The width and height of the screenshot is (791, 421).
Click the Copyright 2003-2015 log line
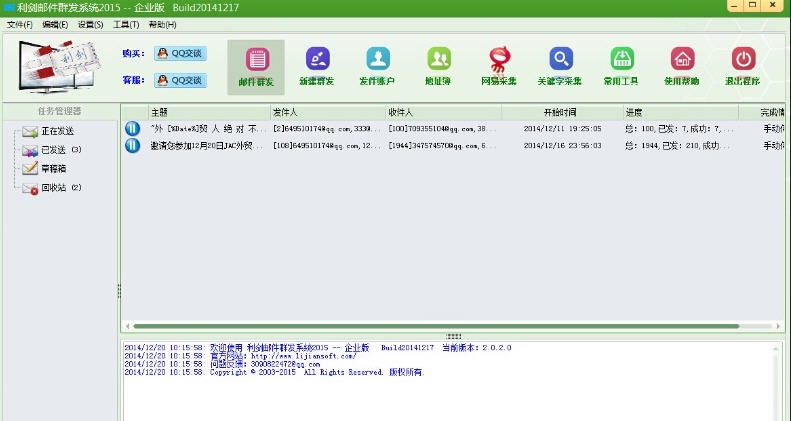[x=274, y=372]
